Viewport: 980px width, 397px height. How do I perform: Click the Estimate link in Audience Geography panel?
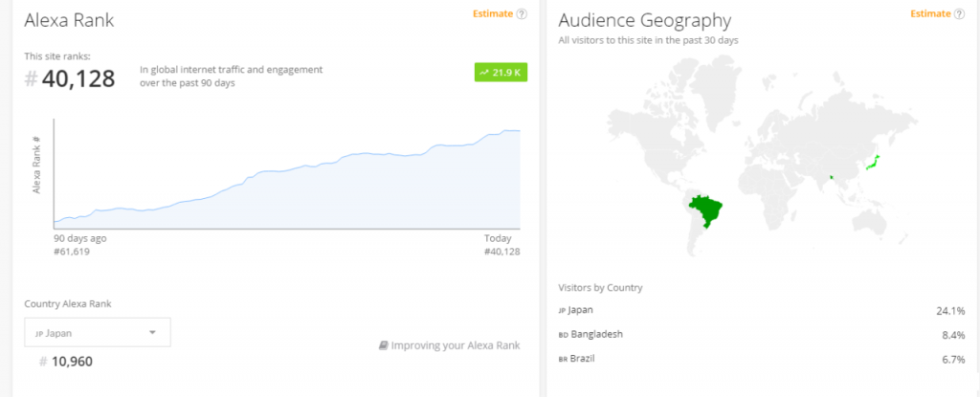coord(930,14)
